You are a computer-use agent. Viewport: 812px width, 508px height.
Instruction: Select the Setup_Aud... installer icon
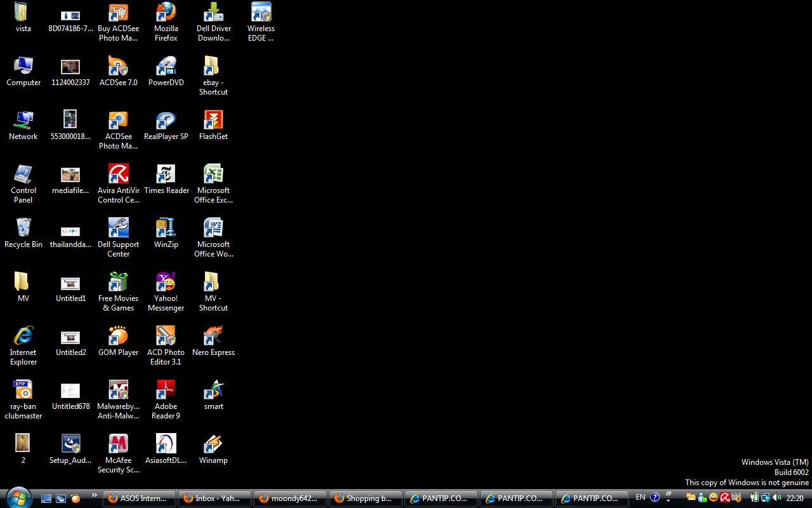pos(70,449)
